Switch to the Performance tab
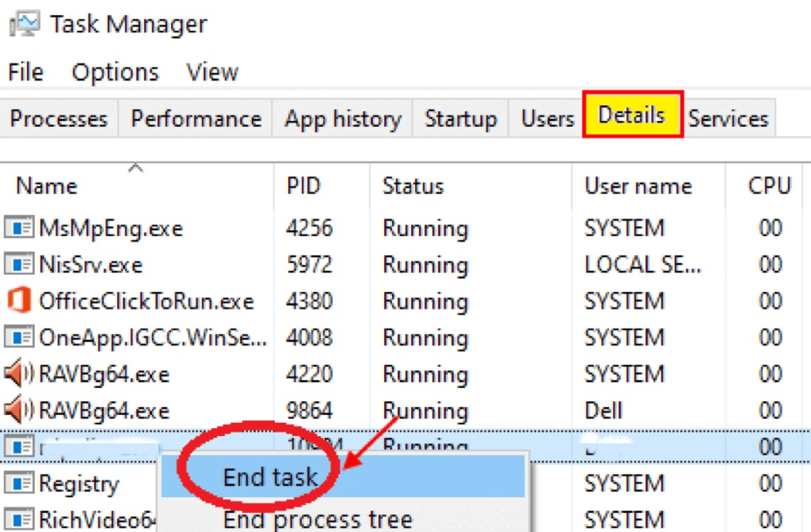 pyautogui.click(x=196, y=119)
